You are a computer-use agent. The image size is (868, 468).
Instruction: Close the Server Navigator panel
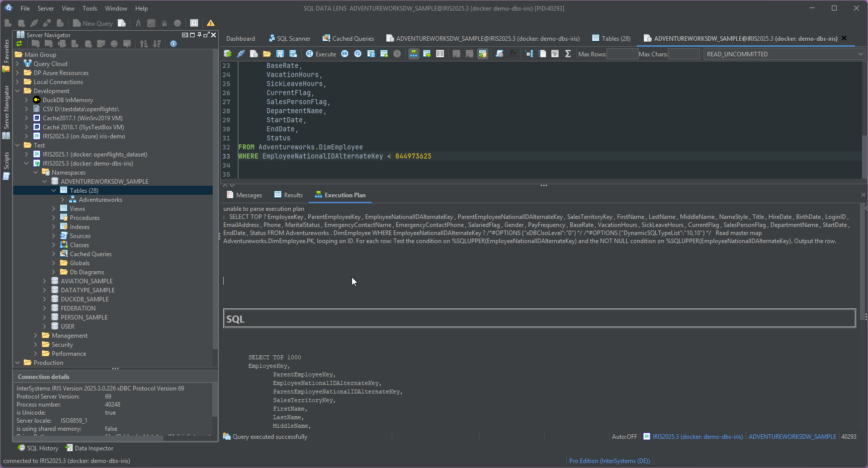(214, 35)
